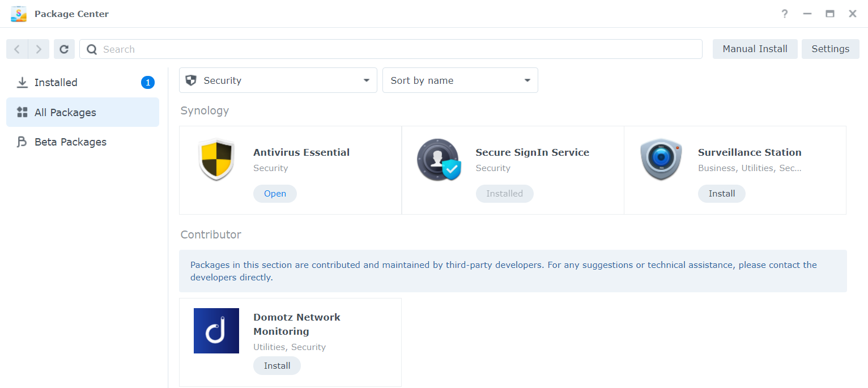Install Domotz Network Monitoring
This screenshot has width=868, height=388.
point(277,366)
